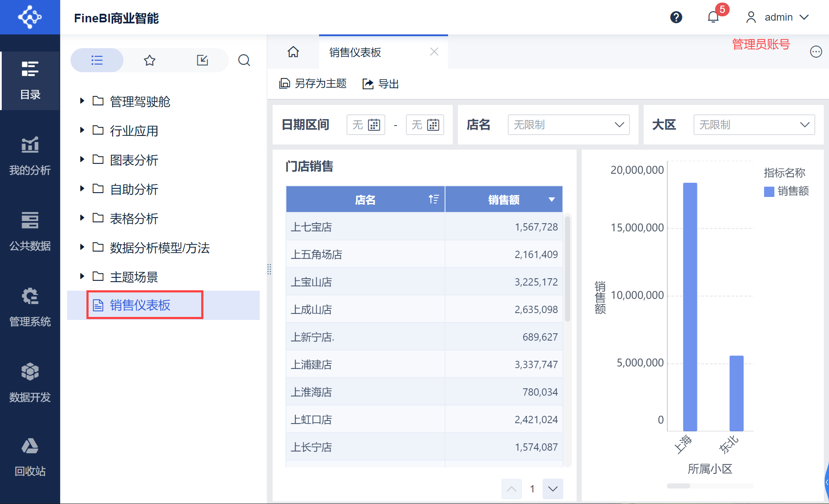Open the notifications bell icon
Screen dimensions: 829x504
[x=713, y=17]
